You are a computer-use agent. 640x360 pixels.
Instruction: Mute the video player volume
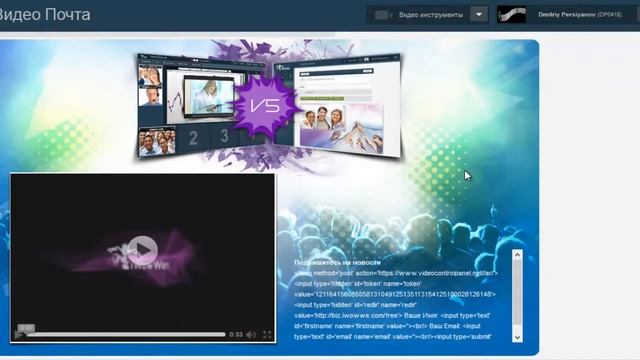(251, 335)
